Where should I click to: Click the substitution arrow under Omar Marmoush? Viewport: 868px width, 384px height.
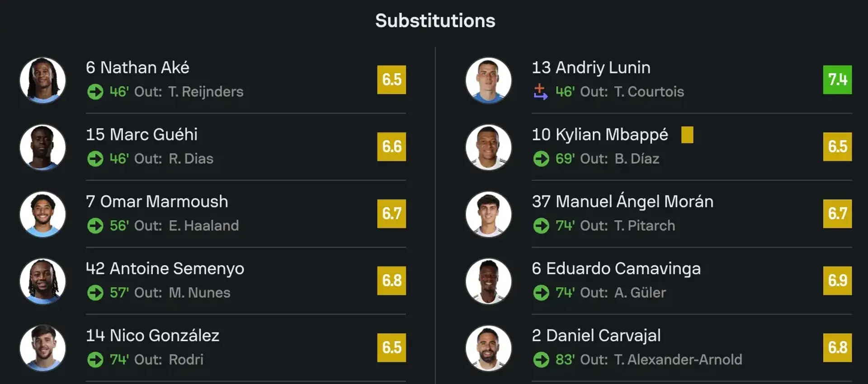coord(95,225)
